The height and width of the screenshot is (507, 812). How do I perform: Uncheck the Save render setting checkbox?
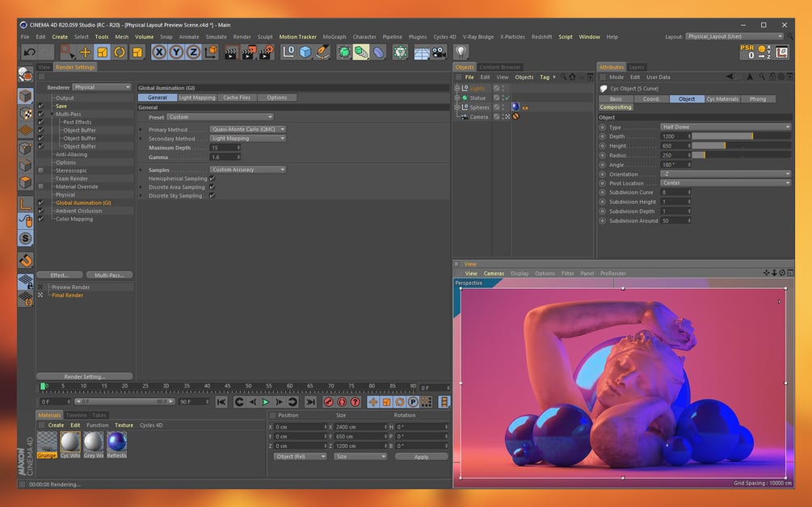(x=41, y=106)
